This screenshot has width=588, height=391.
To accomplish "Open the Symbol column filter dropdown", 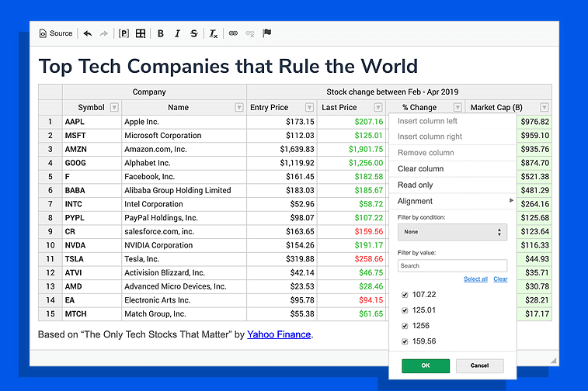I will 114,108.
